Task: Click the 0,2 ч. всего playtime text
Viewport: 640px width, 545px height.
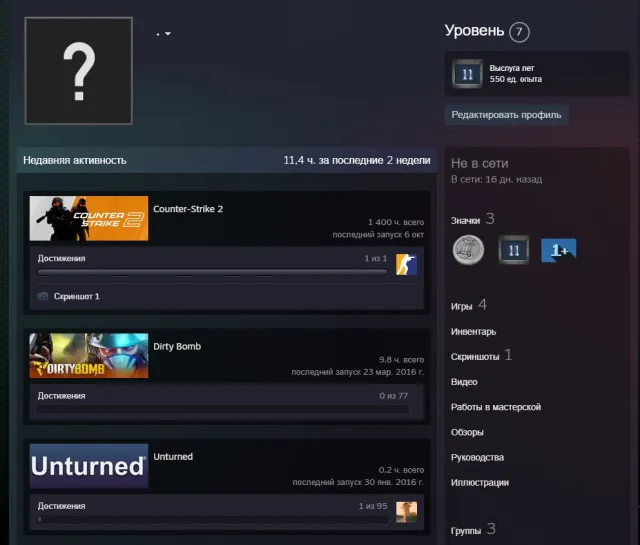Action: pyautogui.click(x=401, y=470)
